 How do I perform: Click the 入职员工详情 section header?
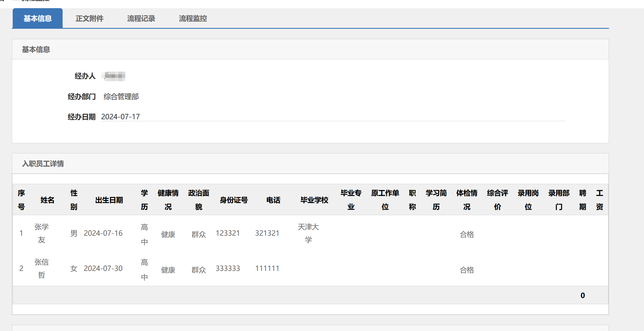tap(43, 164)
